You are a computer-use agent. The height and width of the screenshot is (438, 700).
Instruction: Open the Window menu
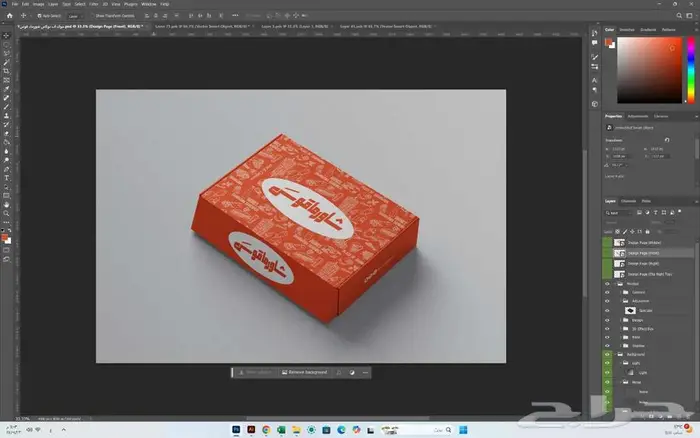pyautogui.click(x=149, y=4)
